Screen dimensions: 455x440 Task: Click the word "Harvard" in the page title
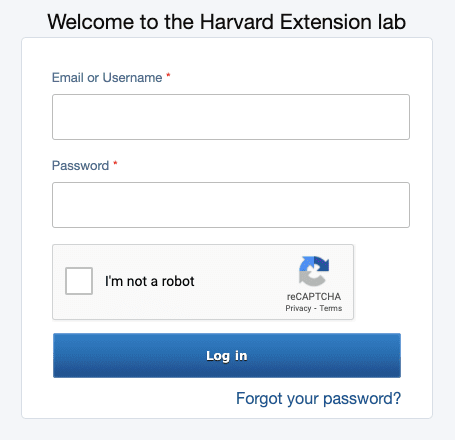[x=237, y=22]
